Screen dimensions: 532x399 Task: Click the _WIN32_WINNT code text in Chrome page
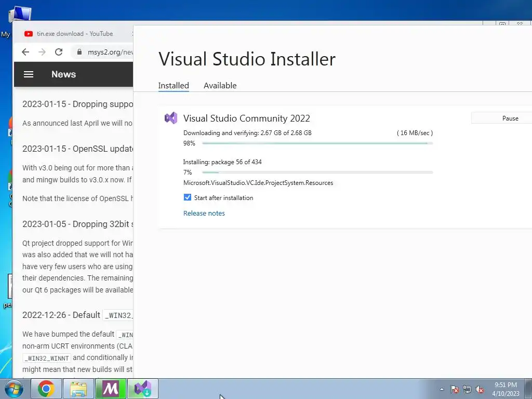point(47,358)
